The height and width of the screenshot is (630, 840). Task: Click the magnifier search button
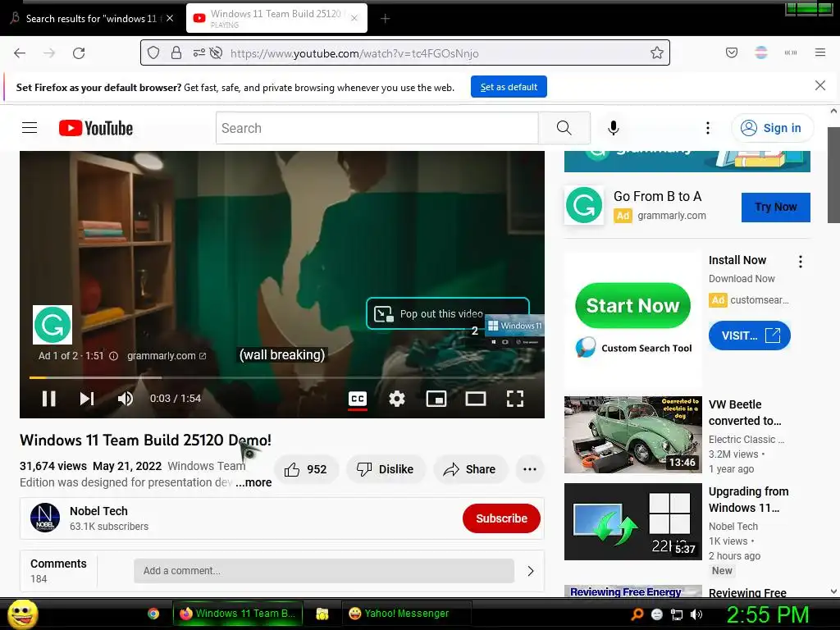(564, 128)
